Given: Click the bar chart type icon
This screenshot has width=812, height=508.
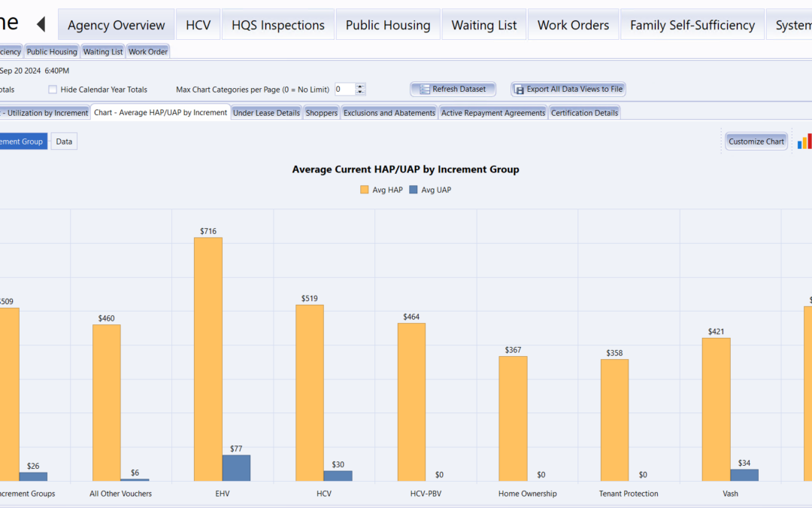Looking at the screenshot, I should coord(804,141).
